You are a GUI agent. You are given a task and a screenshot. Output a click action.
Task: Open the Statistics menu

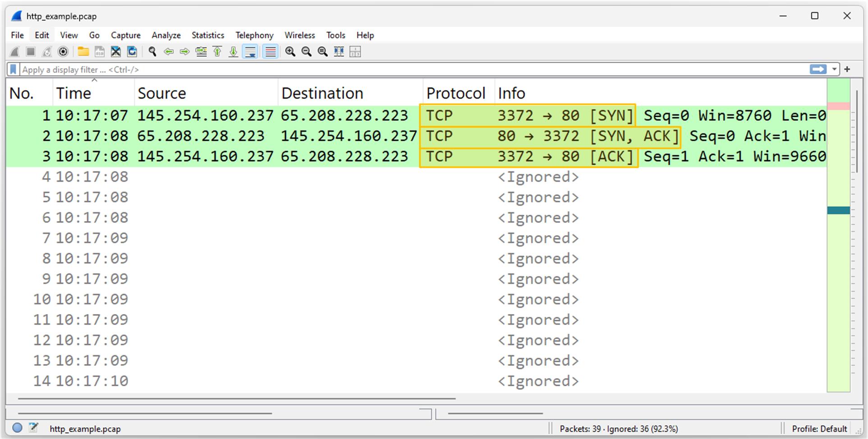tap(207, 35)
